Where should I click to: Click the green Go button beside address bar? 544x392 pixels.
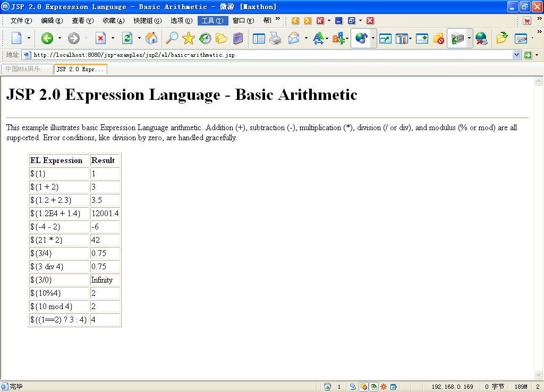(x=528, y=55)
